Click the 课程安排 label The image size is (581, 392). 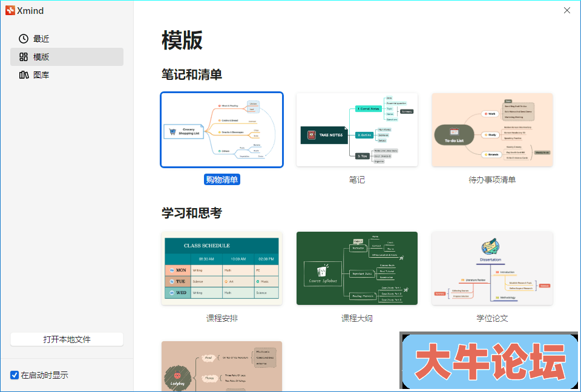[x=222, y=318]
